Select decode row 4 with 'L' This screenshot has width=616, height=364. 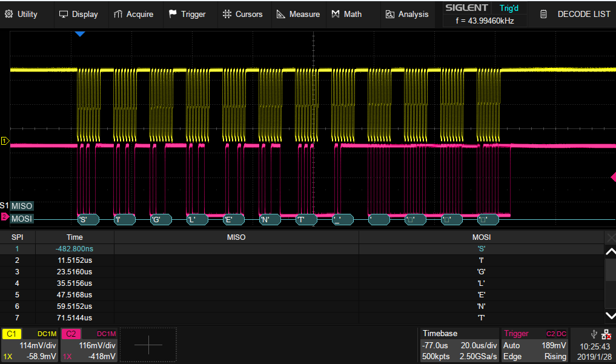click(303, 283)
